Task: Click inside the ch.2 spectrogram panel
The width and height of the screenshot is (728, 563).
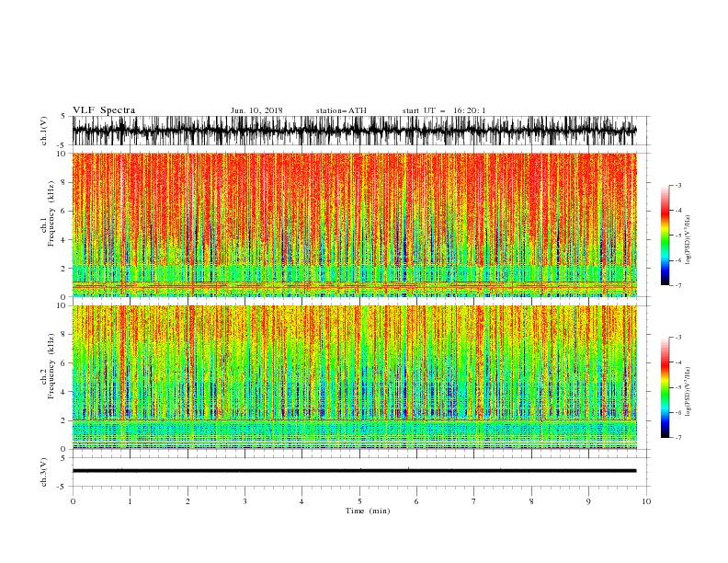Action: tap(354, 377)
